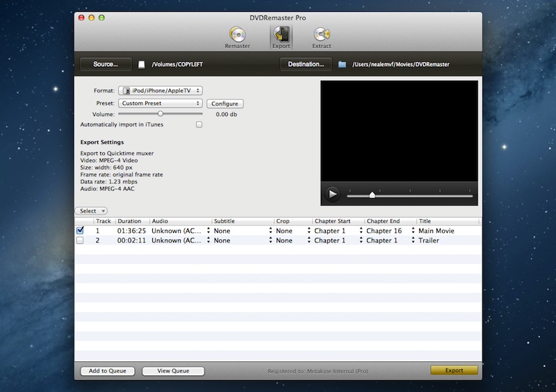556x392 pixels.
Task: Open the Configure preset button
Action: point(224,104)
